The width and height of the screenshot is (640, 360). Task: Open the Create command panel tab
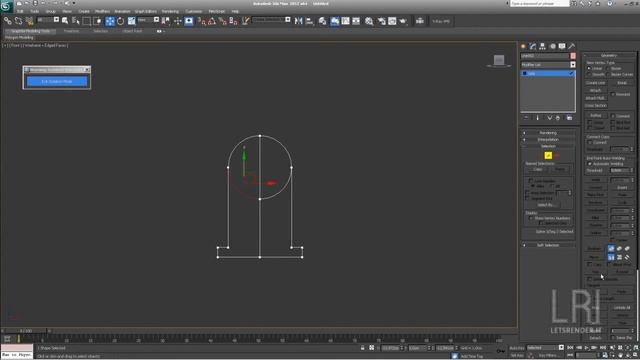coord(523,46)
